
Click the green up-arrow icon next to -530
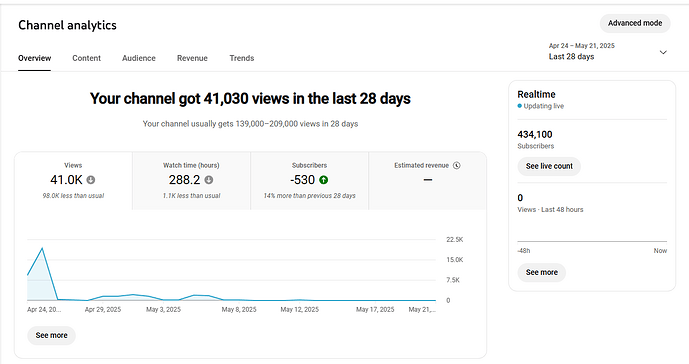click(x=323, y=180)
